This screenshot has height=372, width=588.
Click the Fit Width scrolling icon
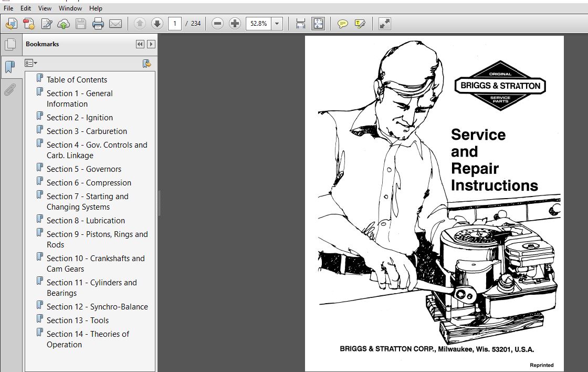point(300,24)
